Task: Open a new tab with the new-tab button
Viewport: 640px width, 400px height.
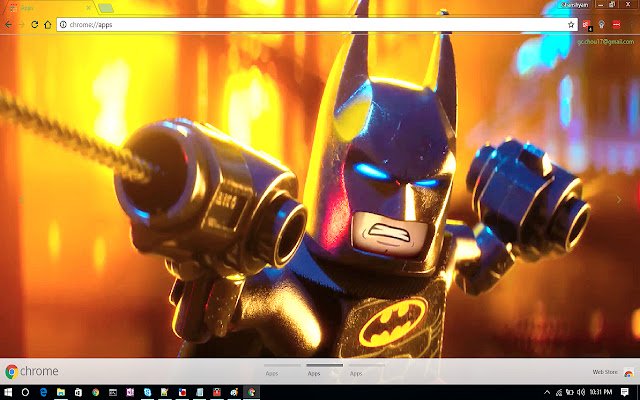Action: tap(106, 8)
